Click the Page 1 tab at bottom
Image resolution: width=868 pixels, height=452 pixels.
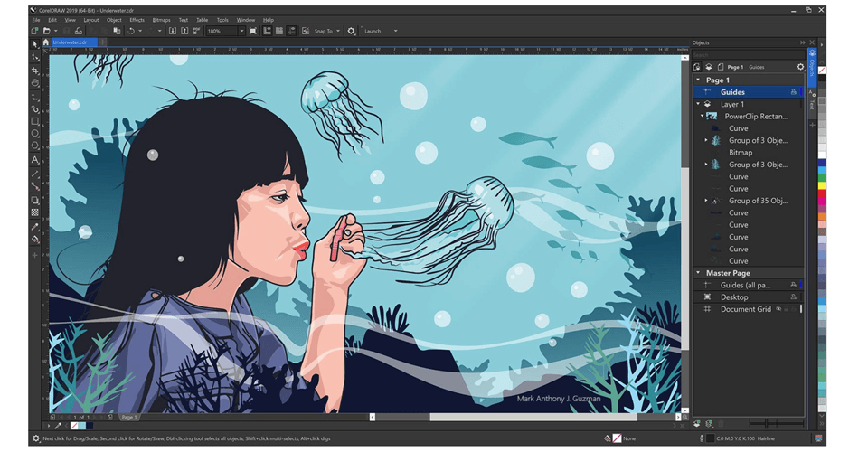point(129,417)
